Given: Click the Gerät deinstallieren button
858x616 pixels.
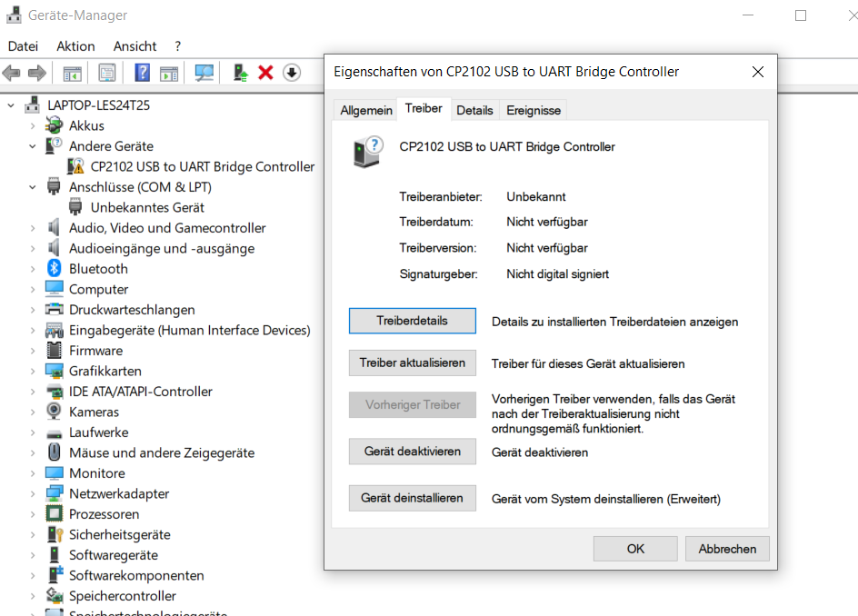Looking at the screenshot, I should tap(412, 498).
